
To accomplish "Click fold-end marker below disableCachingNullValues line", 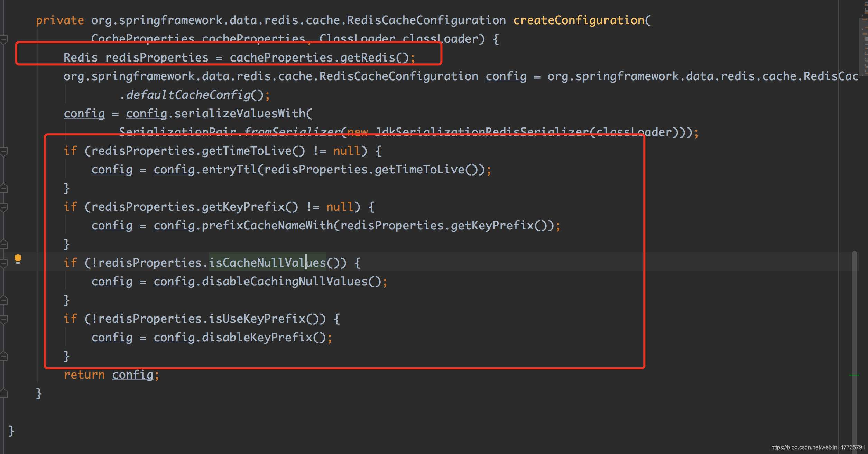I will click(3, 300).
